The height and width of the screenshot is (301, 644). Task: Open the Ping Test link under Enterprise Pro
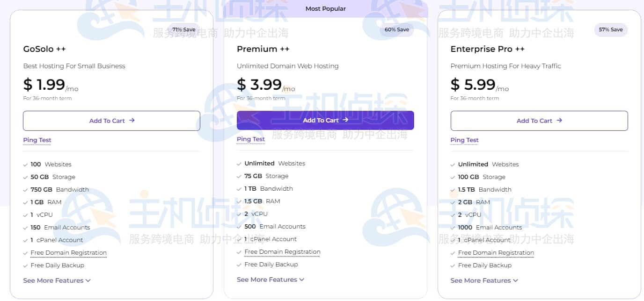[464, 140]
